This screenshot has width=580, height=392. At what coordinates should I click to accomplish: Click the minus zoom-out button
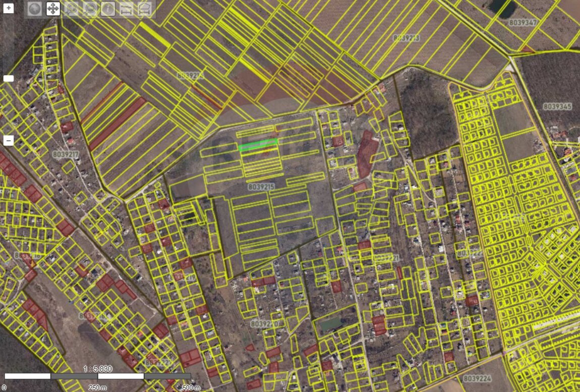click(9, 141)
